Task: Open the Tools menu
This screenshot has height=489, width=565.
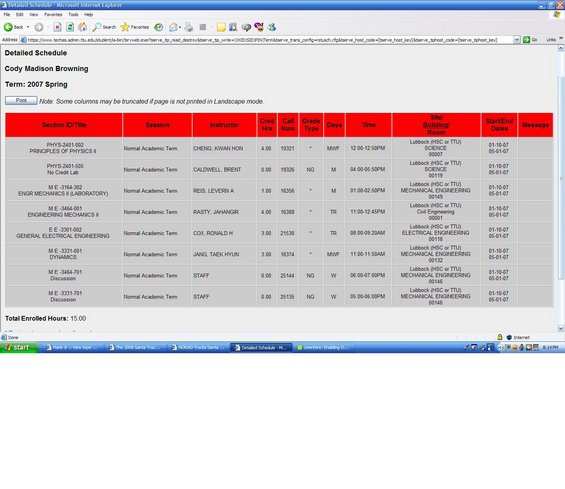Action: click(x=73, y=14)
